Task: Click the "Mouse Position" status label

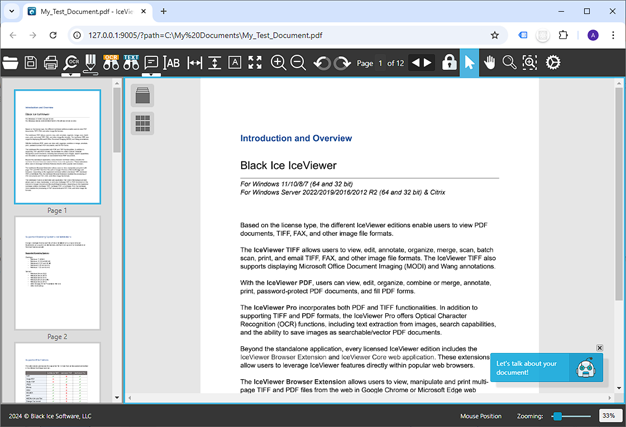Action: 481,416
